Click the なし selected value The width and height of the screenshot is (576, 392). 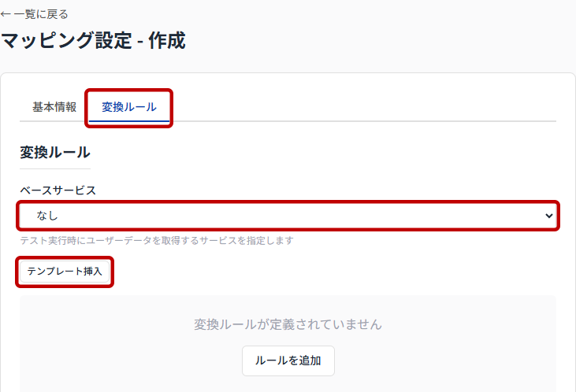click(x=47, y=216)
